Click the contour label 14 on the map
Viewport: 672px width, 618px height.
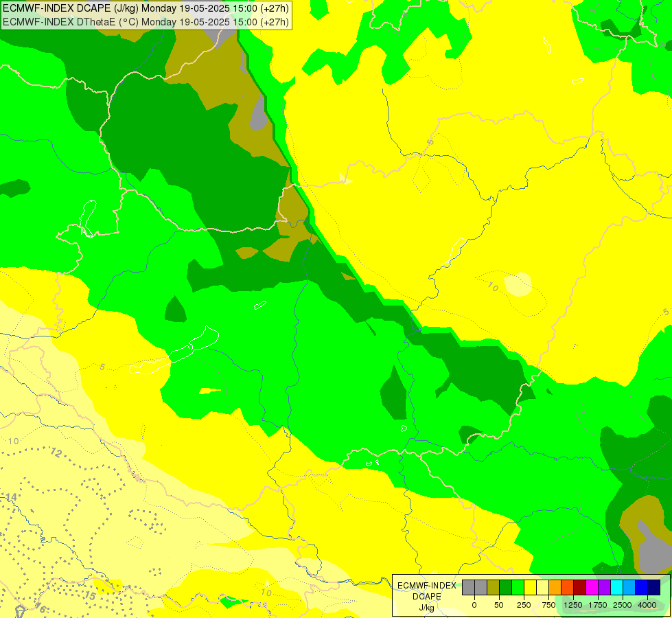pos(11,497)
